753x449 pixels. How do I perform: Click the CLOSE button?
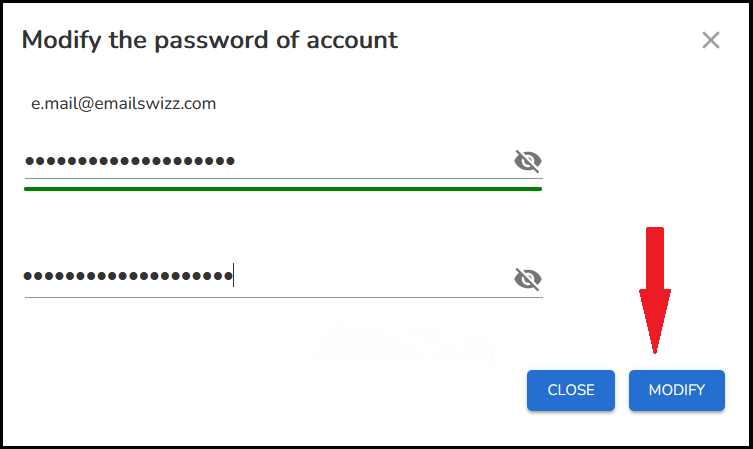(x=571, y=390)
